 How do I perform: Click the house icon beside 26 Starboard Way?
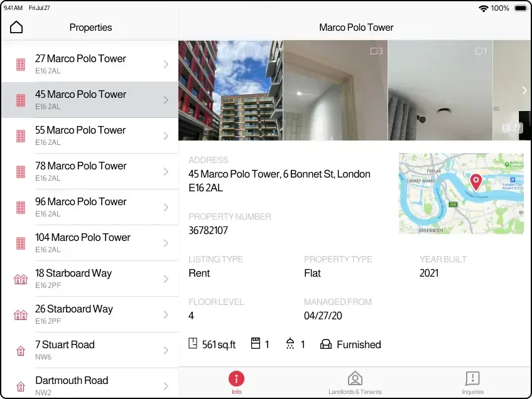(20, 314)
